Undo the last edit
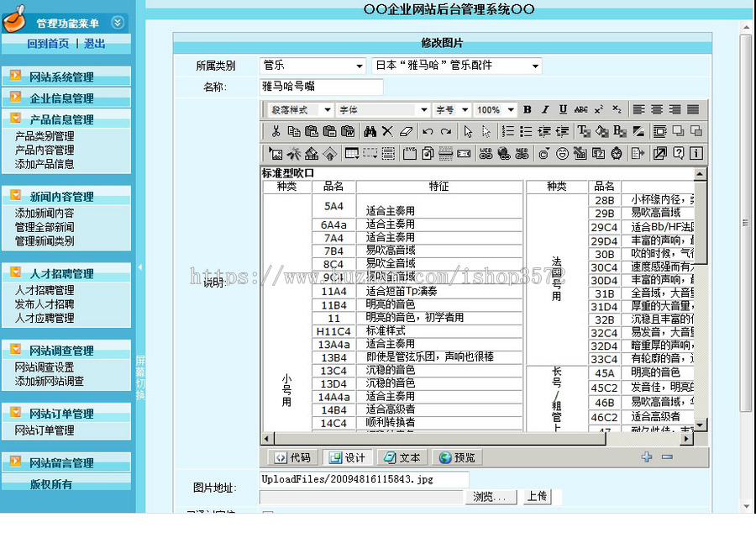The width and height of the screenshot is (756, 549). click(x=428, y=131)
